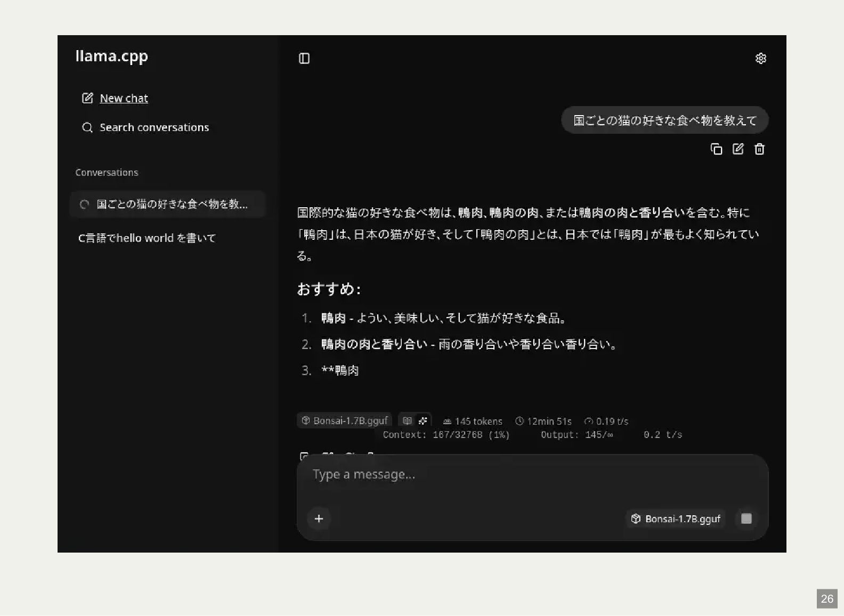Open settings via the gear icon
Viewport: 844px width, 616px height.
pyautogui.click(x=761, y=58)
